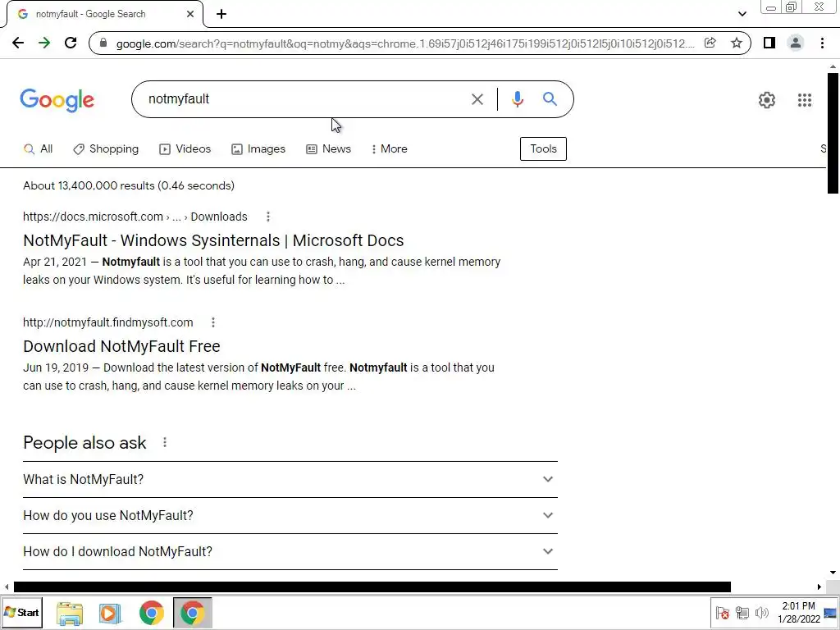This screenshot has height=630, width=840.
Task: Expand How do you use NotMyFault?
Action: (290, 515)
